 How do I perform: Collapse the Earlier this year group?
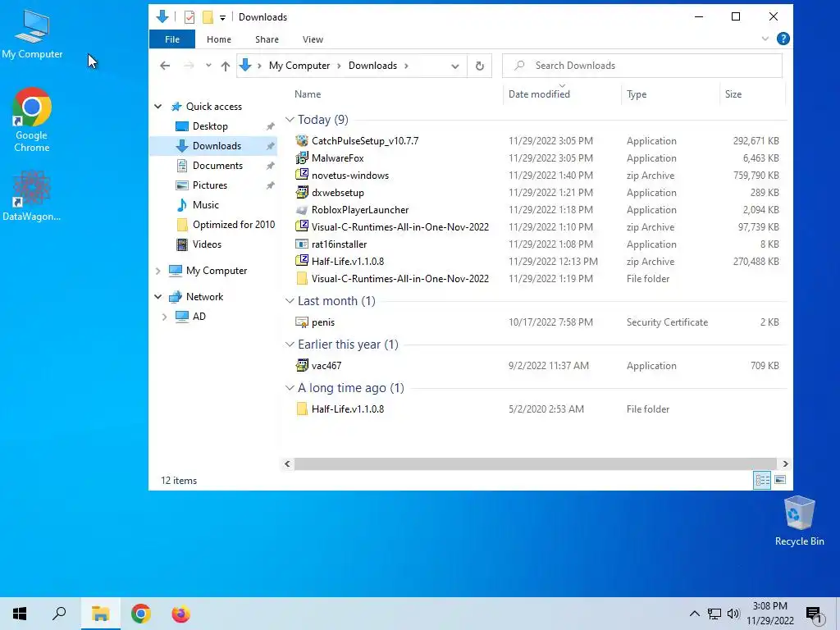click(290, 344)
